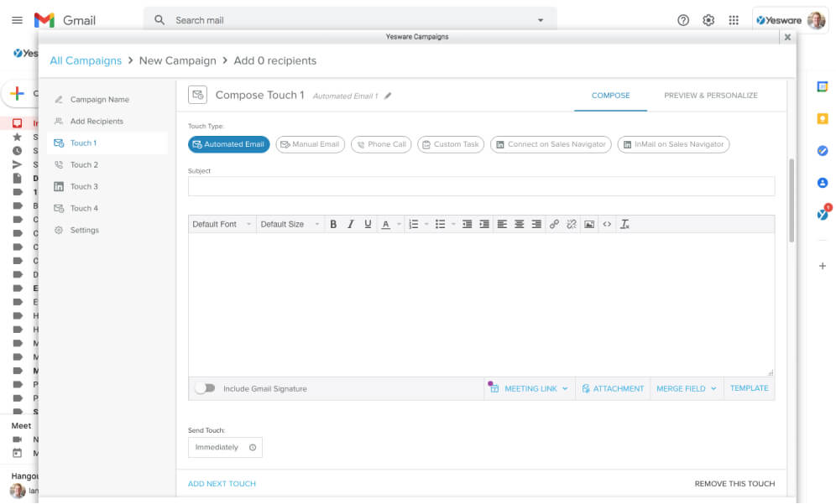Click into the Search mail box

click(349, 20)
